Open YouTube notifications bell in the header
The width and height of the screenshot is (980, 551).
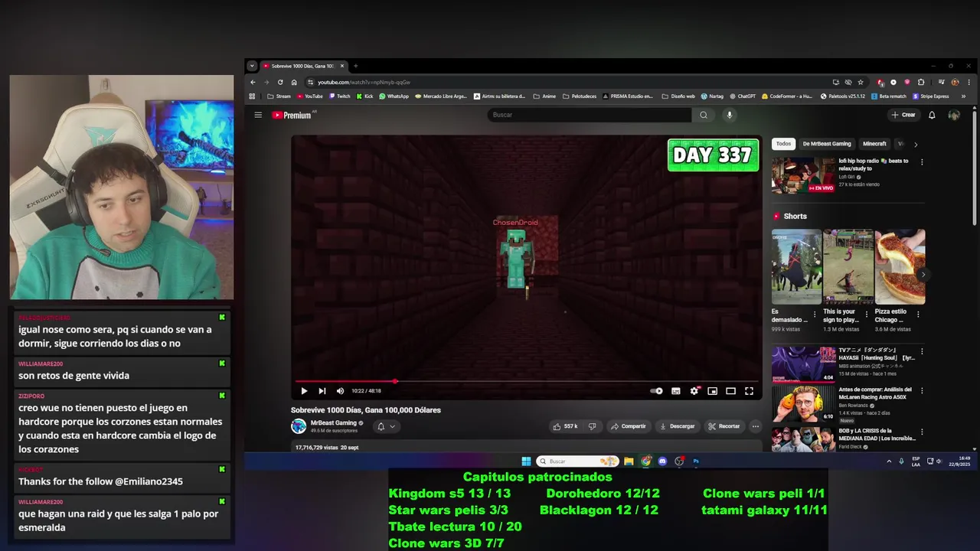932,115
